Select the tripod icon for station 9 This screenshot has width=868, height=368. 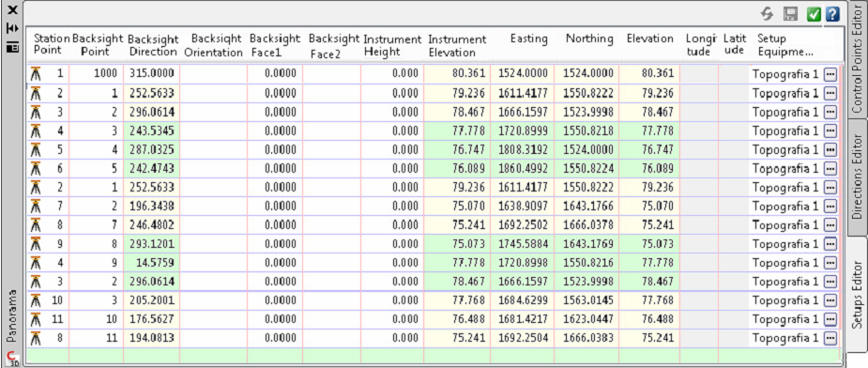36,244
